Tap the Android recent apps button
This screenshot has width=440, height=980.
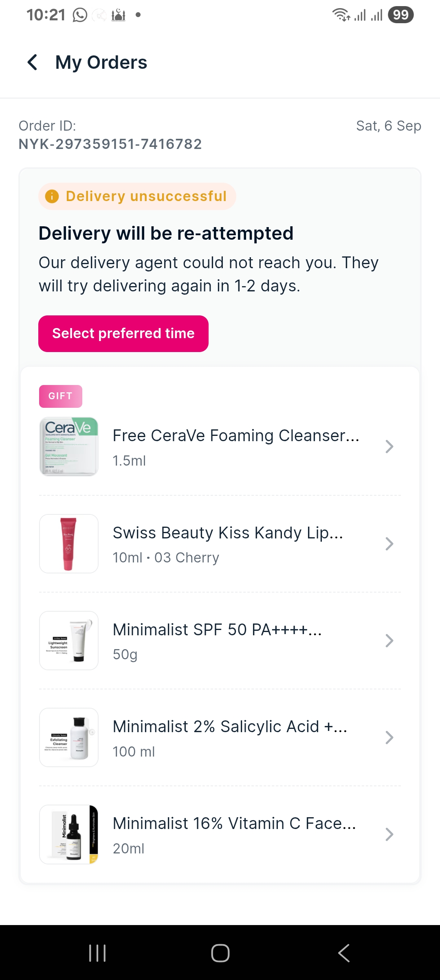click(97, 953)
